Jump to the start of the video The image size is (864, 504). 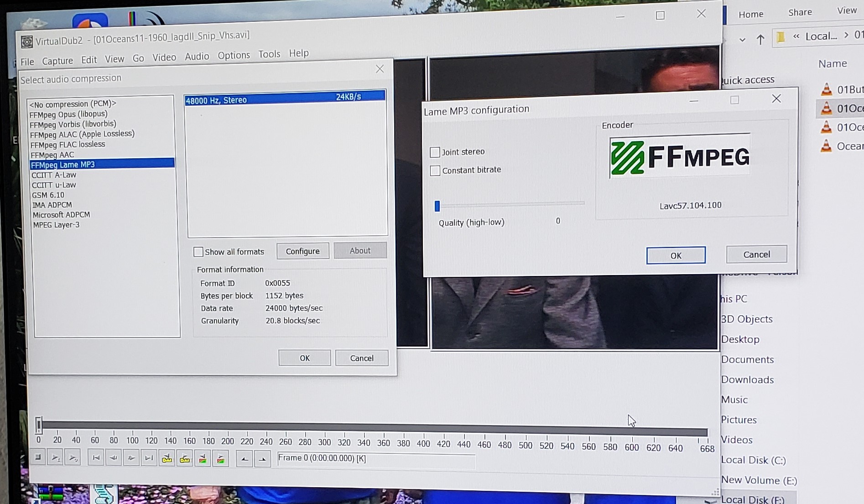point(96,458)
